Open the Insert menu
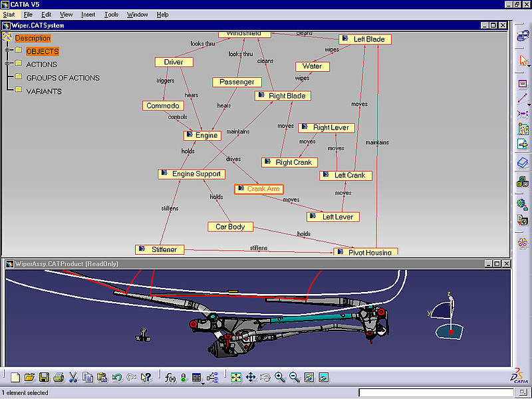The width and height of the screenshot is (532, 399). pos(88,14)
